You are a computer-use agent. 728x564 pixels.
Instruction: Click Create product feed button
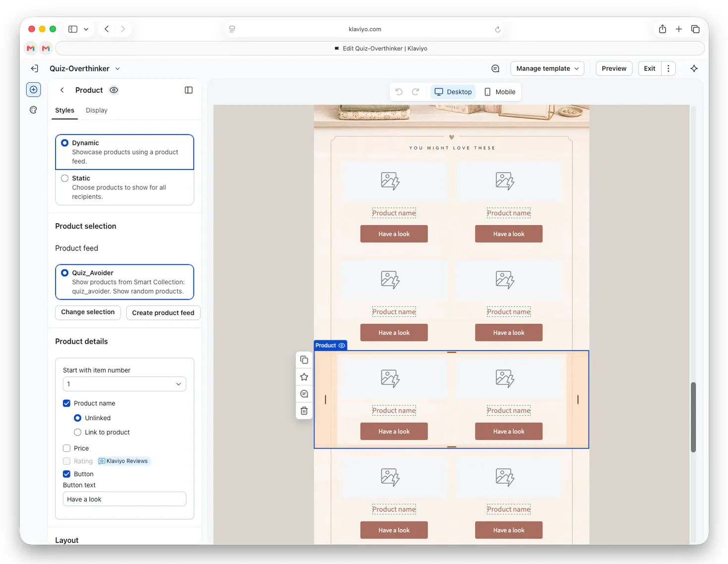pos(163,313)
